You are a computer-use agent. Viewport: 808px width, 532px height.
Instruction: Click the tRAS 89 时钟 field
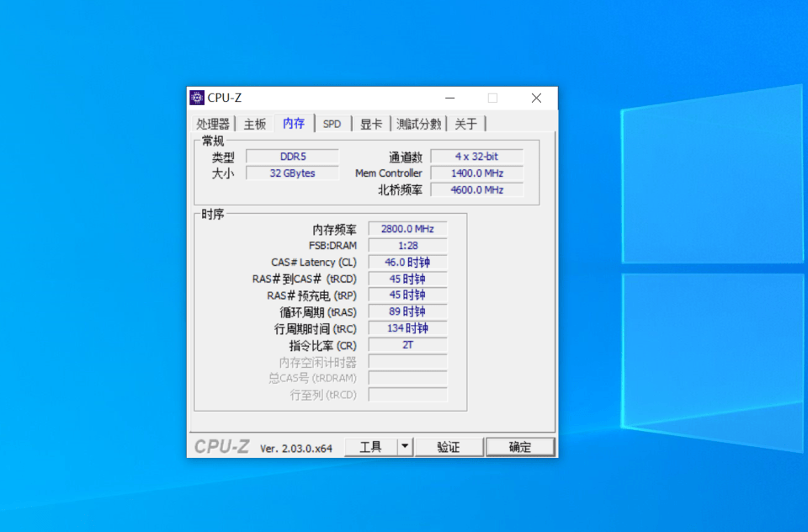point(407,311)
